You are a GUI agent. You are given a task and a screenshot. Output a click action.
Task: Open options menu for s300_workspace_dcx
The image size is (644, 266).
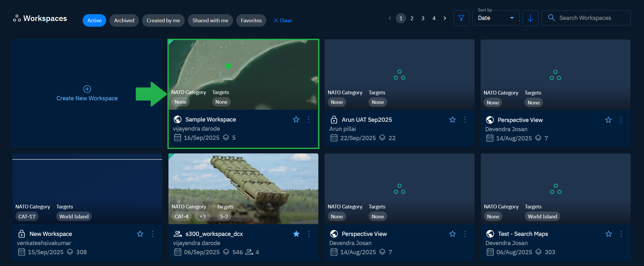click(309, 234)
